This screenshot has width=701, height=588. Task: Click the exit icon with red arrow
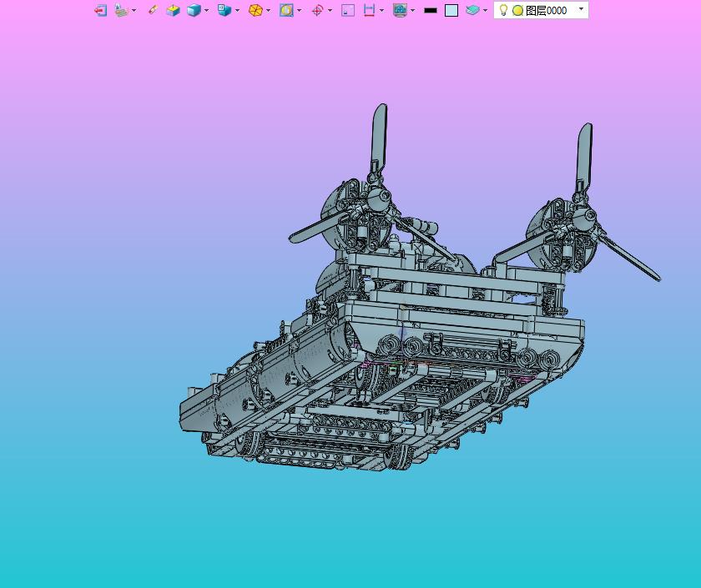click(x=101, y=10)
